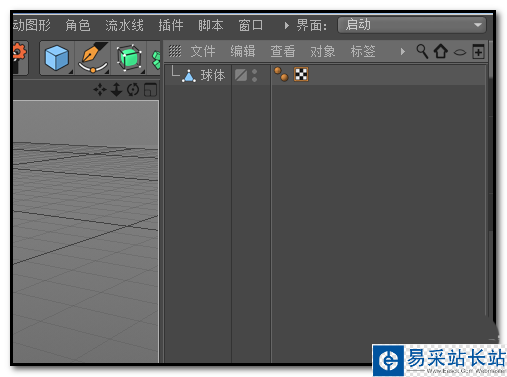Image resolution: width=507 pixels, height=377 pixels.
Task: Open the Object Manager 文件 menu
Action: 203,51
